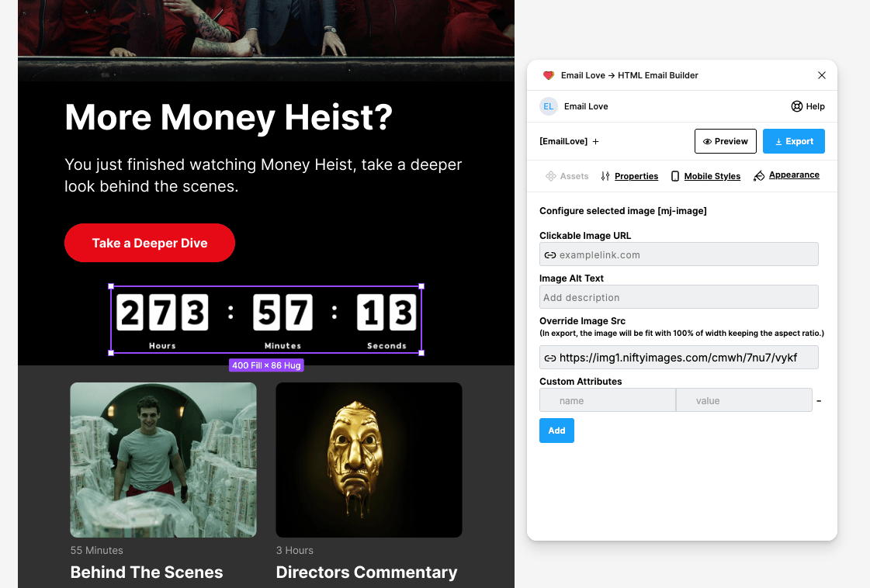Click the Assets tab diamond icon

click(x=551, y=176)
